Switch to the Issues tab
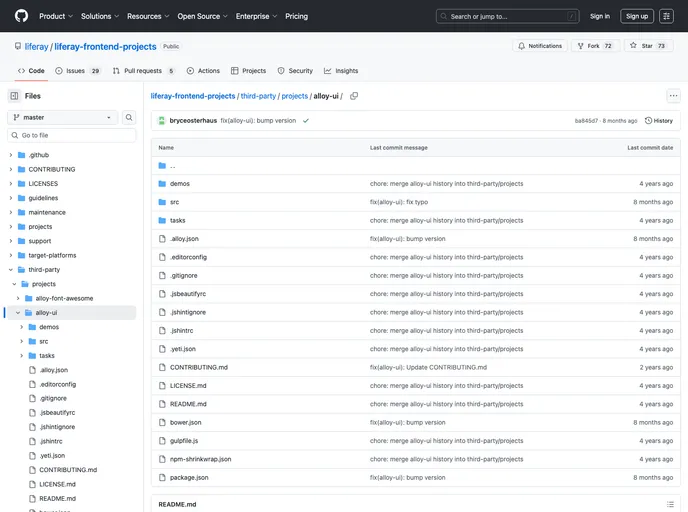This screenshot has height=512, width=688. pyautogui.click(x=77, y=71)
